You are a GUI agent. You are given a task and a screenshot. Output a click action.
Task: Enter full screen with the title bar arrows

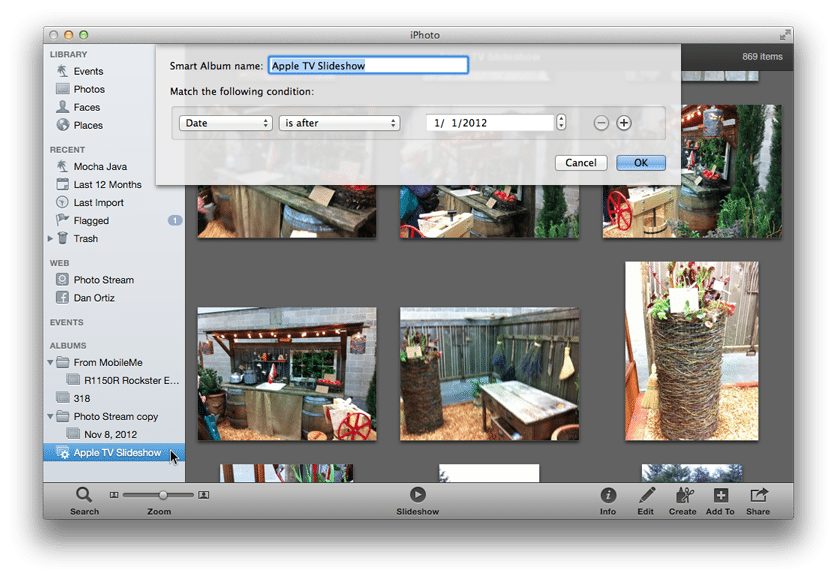click(x=784, y=35)
